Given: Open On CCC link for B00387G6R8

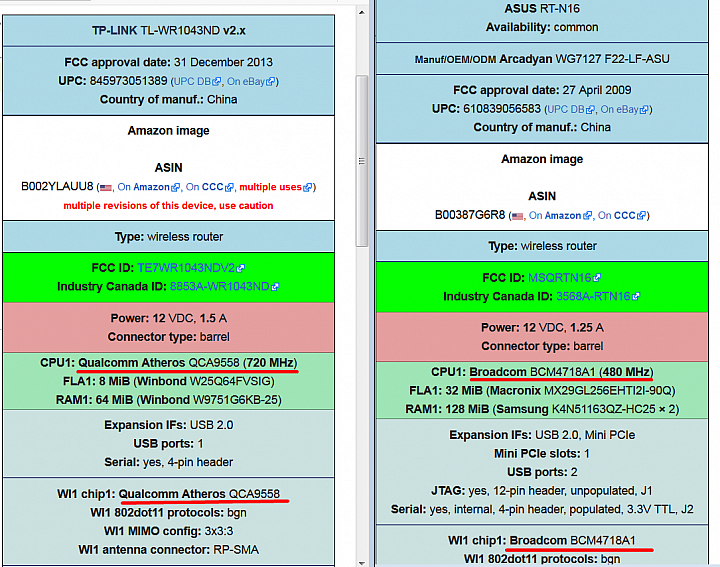Looking at the screenshot, I should coord(622,215).
